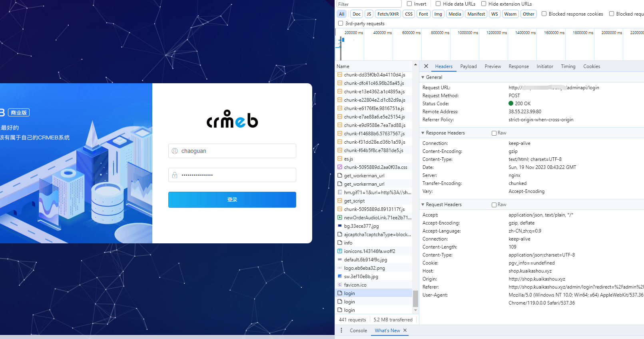Select the bg.33ece377.jpg image icon
Image resolution: width=644 pixels, height=339 pixels.
pos(340,226)
